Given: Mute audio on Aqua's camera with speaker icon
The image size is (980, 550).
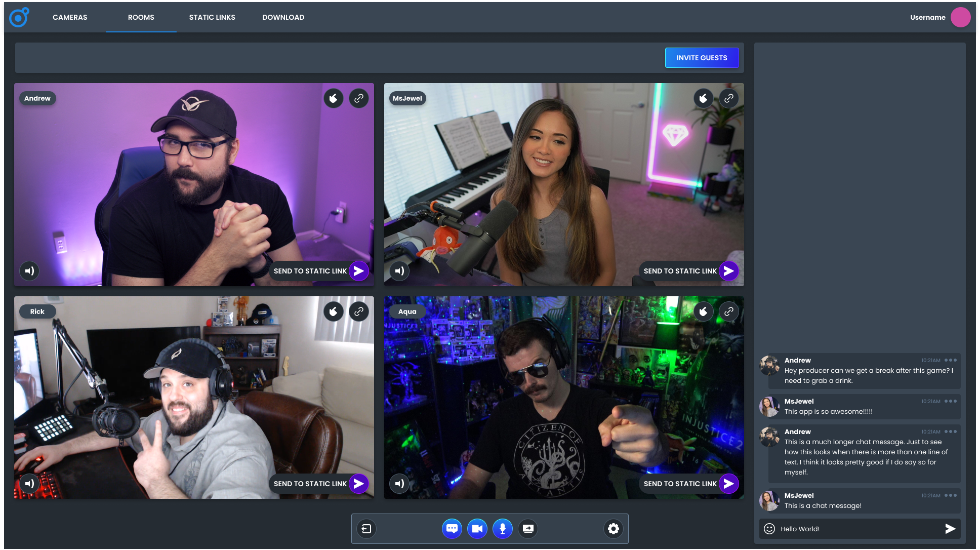Looking at the screenshot, I should tap(399, 484).
